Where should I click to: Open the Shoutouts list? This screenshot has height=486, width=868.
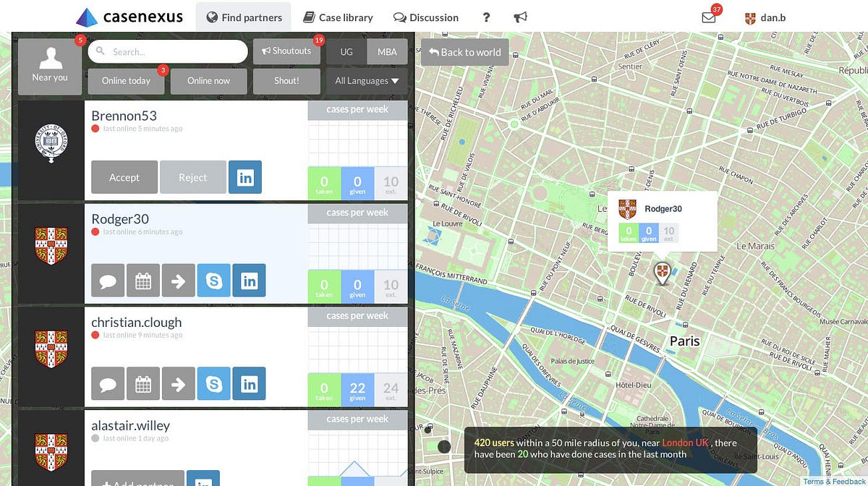[286, 51]
